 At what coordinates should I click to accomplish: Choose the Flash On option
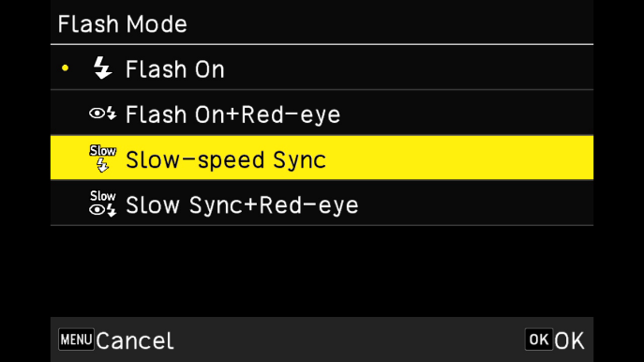click(x=322, y=68)
